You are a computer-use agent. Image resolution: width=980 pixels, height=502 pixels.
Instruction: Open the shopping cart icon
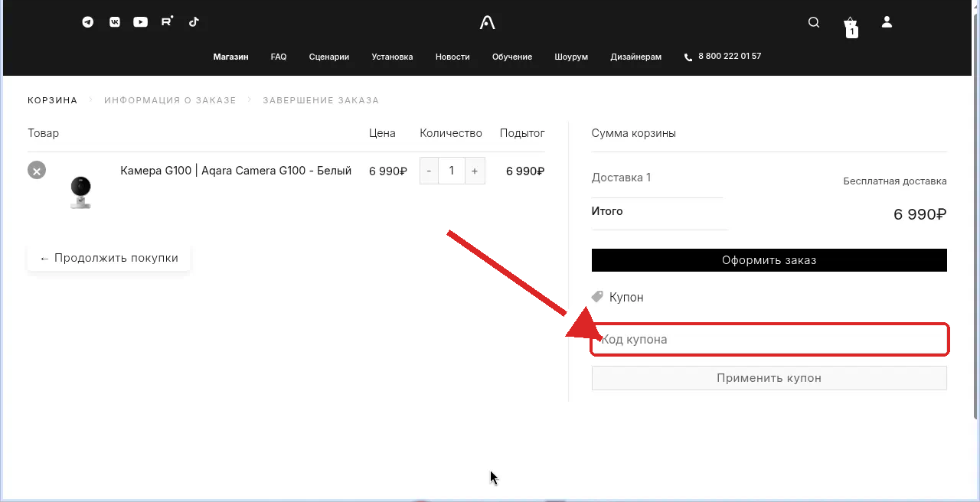(x=851, y=26)
